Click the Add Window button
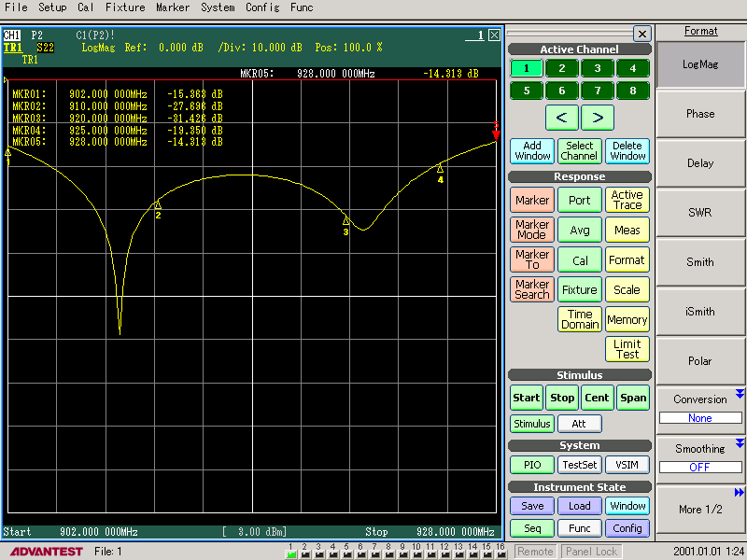Viewport: 747px width, 560px height. (x=532, y=151)
